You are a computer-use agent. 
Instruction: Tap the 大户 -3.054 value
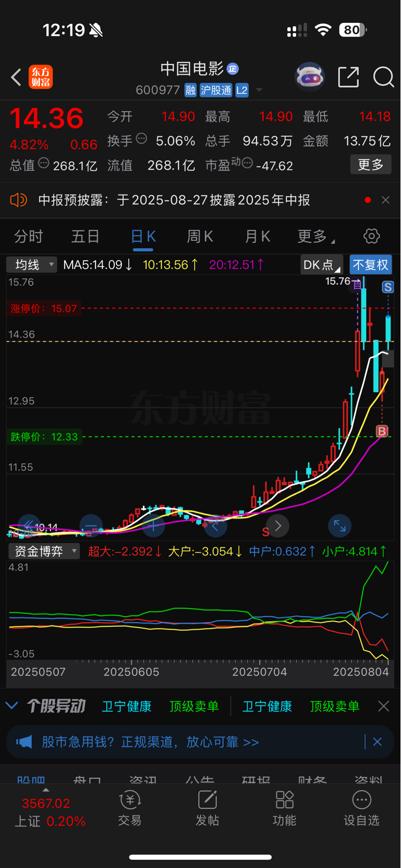coord(205,551)
